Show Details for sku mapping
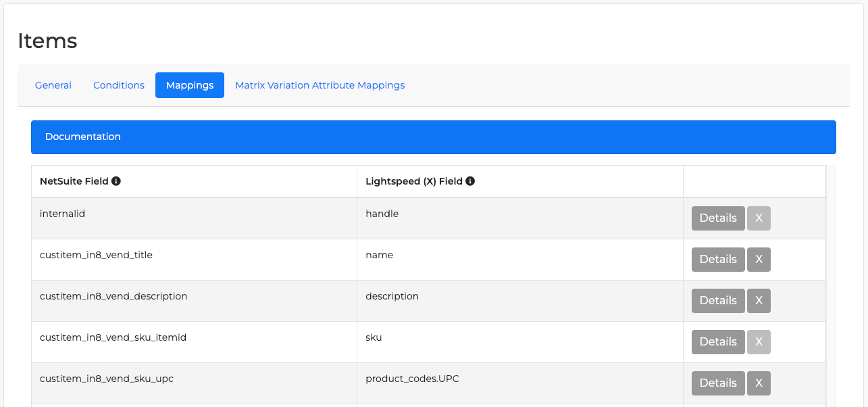Viewport: 868px width, 407px height. (x=717, y=342)
